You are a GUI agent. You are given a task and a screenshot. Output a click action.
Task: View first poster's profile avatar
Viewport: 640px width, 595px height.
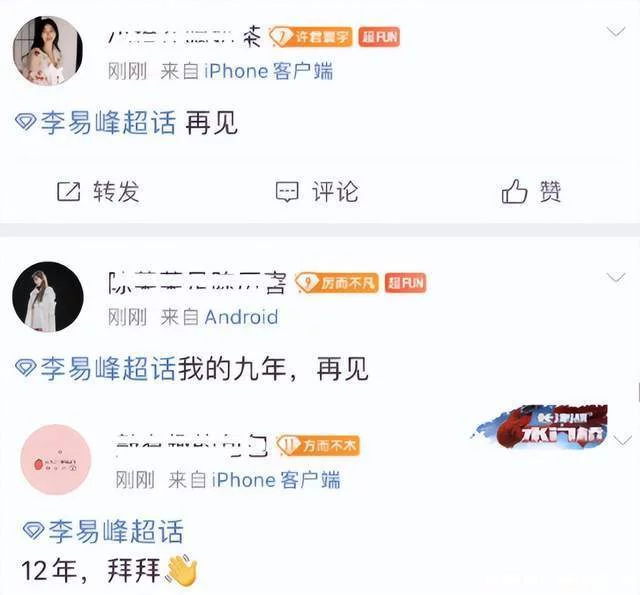[x=48, y=51]
